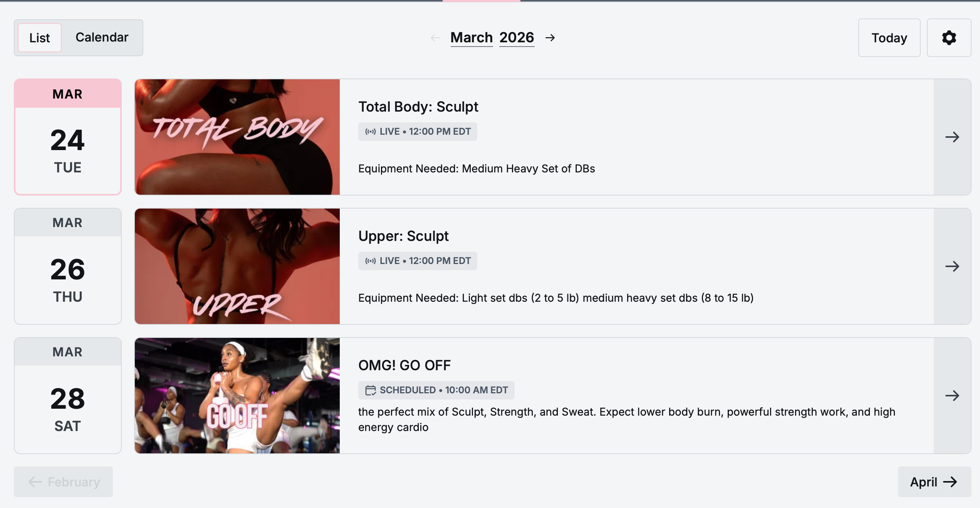The width and height of the screenshot is (980, 508).
Task: Open OMG! GO OFF via its arrow
Action: point(952,396)
